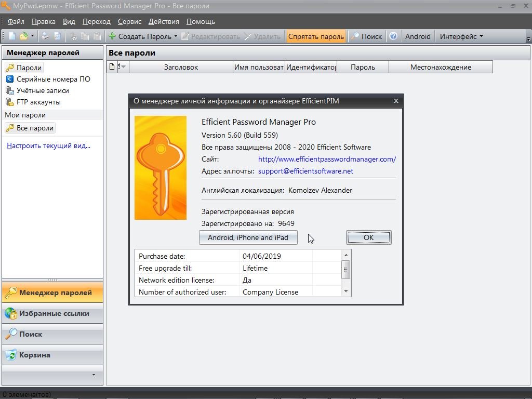Open the Правка menu
This screenshot has height=399, width=532.
tap(44, 21)
